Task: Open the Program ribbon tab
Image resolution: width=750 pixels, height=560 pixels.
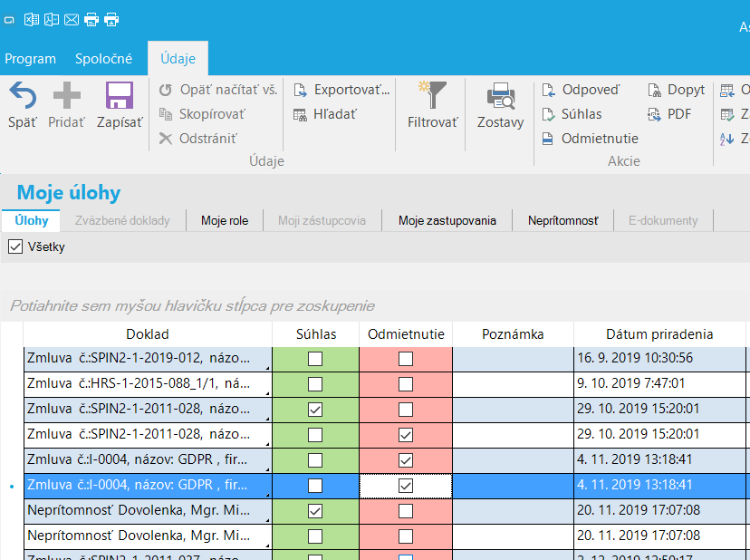Action: (30, 58)
